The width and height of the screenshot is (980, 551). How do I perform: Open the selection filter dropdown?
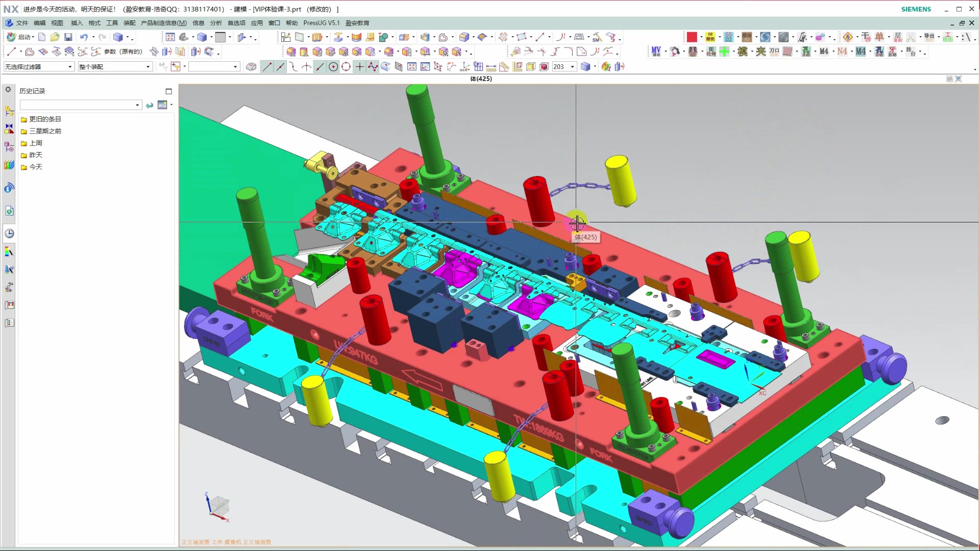tap(70, 67)
